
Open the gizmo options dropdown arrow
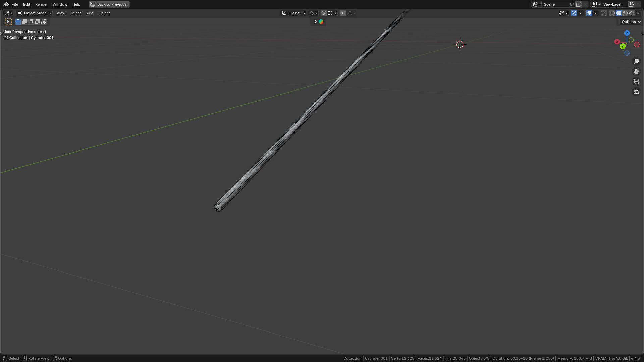(x=580, y=13)
